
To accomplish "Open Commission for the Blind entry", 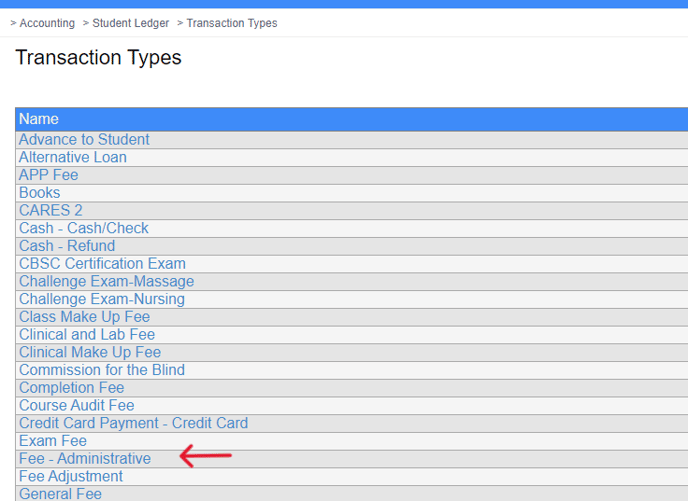I will coord(102,370).
